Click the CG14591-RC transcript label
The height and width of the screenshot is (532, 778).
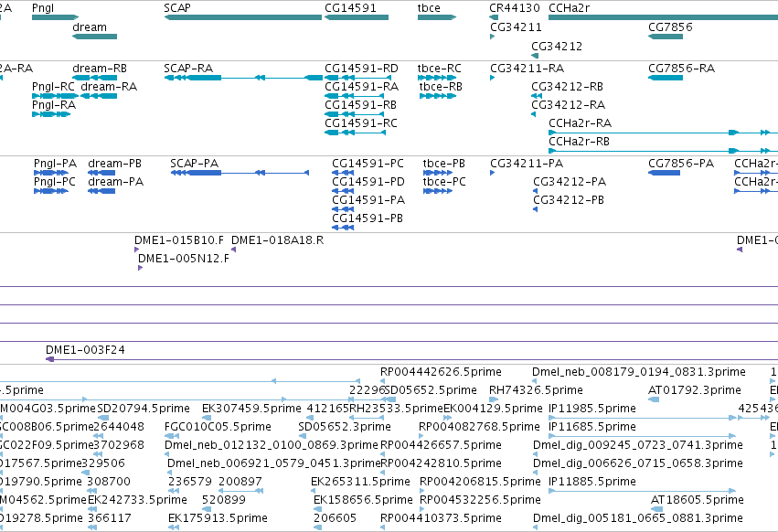[x=361, y=123]
